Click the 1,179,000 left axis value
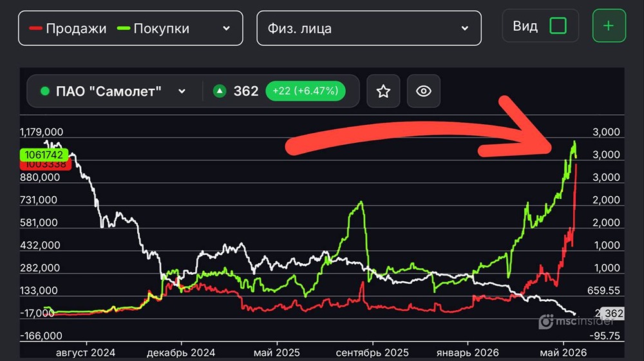 click(41, 132)
